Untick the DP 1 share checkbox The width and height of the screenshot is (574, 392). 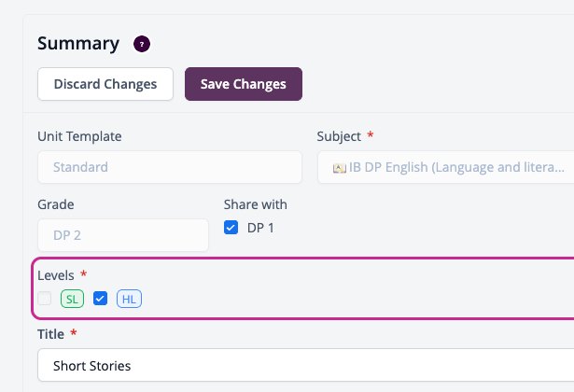pos(231,228)
